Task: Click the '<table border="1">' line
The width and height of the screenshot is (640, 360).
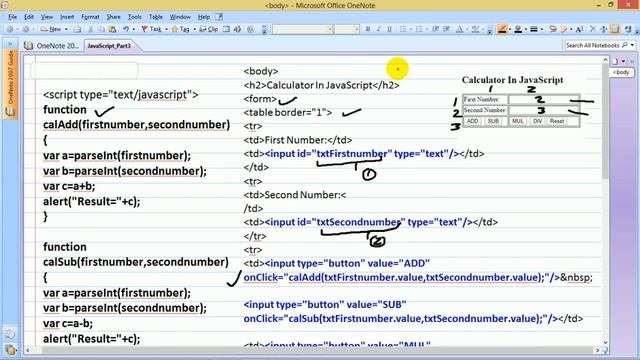Action: [288, 112]
